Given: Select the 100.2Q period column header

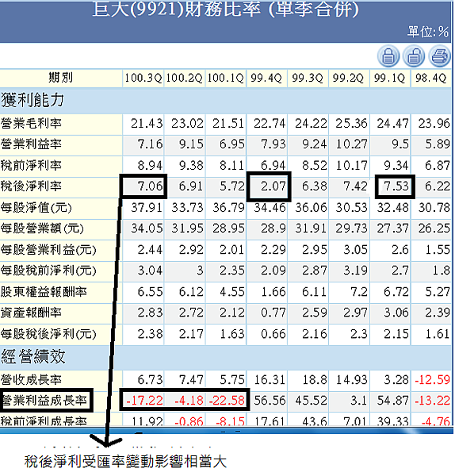Looking at the screenshot, I should point(184,78).
